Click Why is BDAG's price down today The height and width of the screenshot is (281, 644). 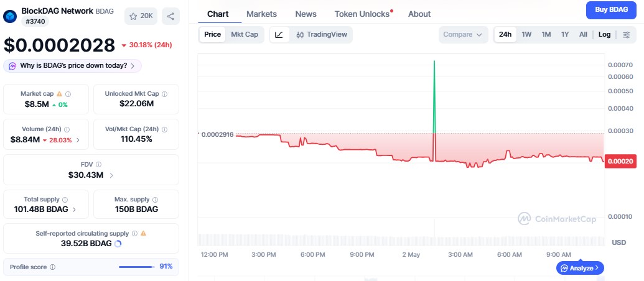point(72,66)
